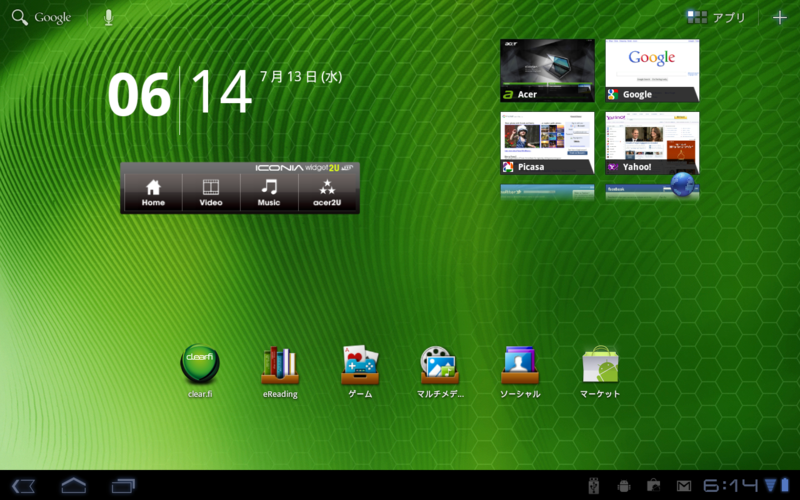Tap the Market shopping bag notification icon
This screenshot has height=500, width=800.
coord(654,486)
